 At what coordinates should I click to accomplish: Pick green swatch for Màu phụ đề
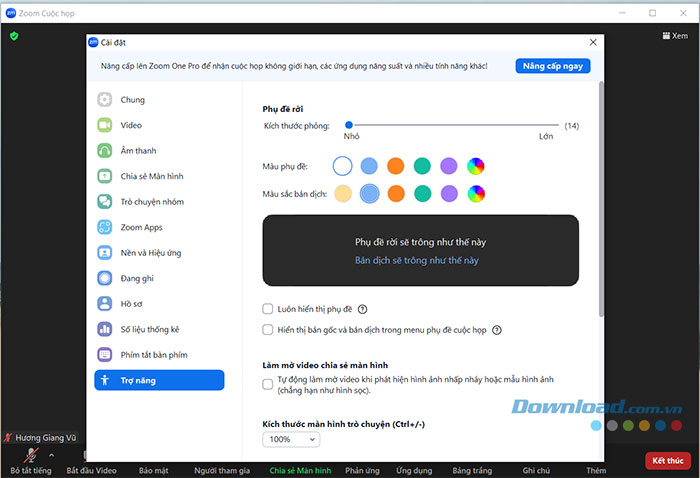pos(422,166)
